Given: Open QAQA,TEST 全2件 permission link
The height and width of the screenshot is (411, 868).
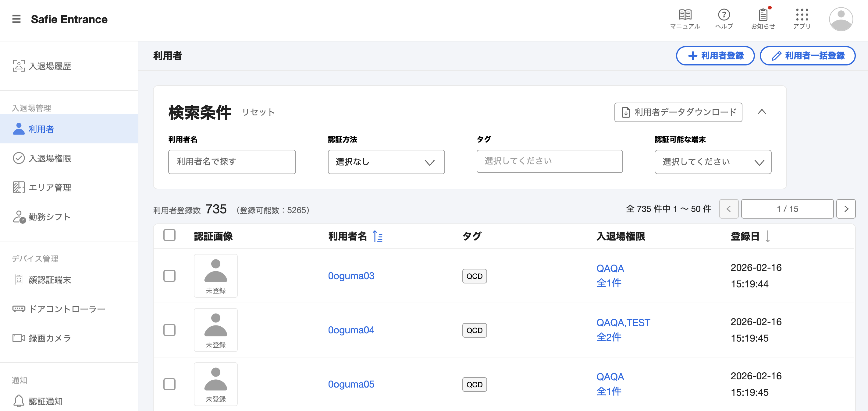Looking at the screenshot, I should [623, 330].
